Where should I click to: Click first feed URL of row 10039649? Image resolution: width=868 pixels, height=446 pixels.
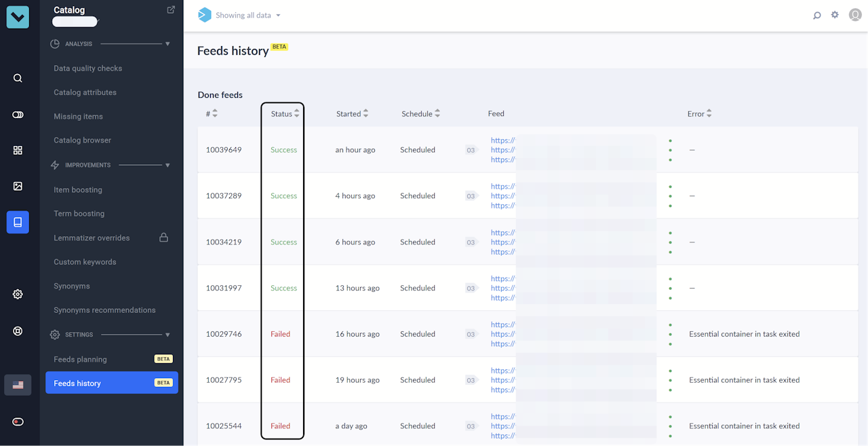[502, 141]
